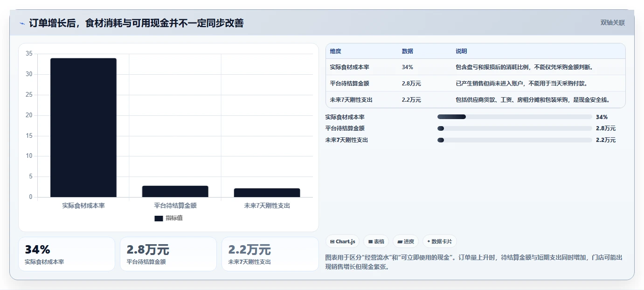This screenshot has height=290, width=644.
Task: Click the 20 tick on the y-axis
Action: (29, 115)
